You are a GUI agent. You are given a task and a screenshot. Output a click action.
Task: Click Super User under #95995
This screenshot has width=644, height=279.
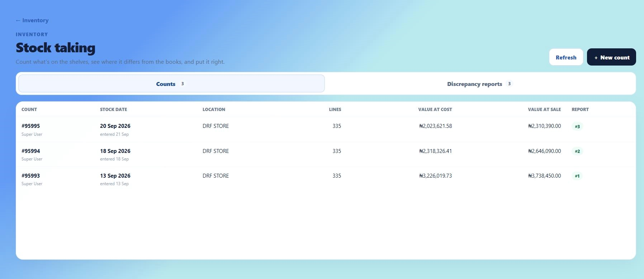coord(32,134)
